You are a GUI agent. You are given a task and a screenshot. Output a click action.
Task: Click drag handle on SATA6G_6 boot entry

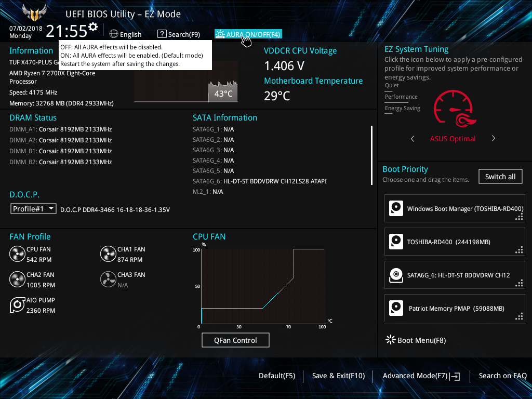pyautogui.click(x=519, y=284)
